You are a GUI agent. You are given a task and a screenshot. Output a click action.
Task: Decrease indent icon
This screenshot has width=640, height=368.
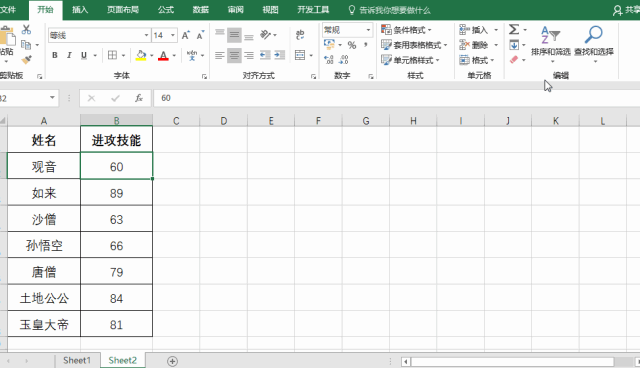click(x=265, y=55)
